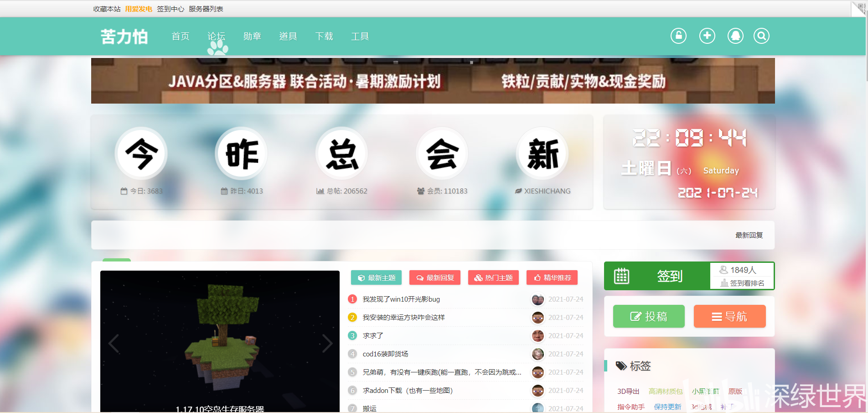This screenshot has width=868, height=413.
Task: Click the 苦力怕 site logo
Action: 124,37
